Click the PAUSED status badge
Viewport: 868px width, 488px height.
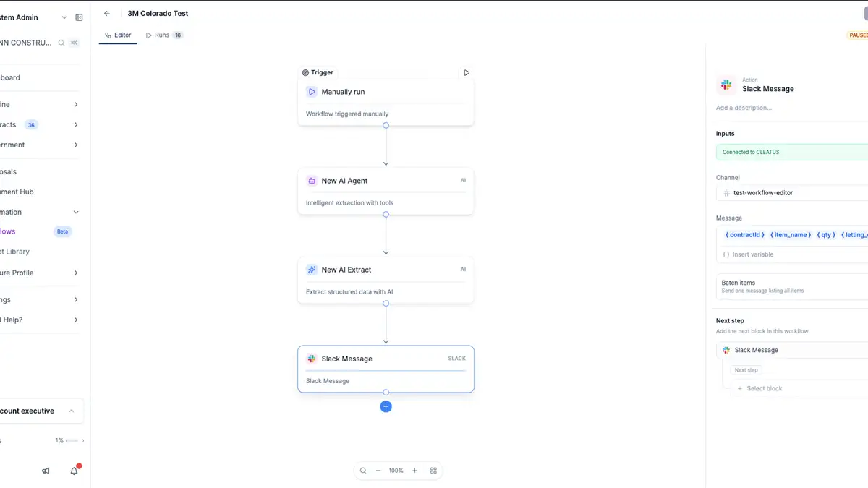[x=858, y=35]
